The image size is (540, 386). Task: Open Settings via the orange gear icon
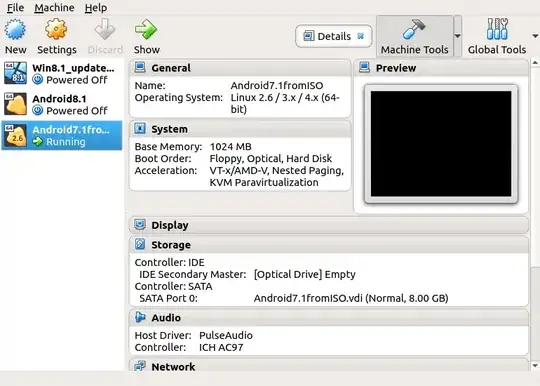click(56, 30)
